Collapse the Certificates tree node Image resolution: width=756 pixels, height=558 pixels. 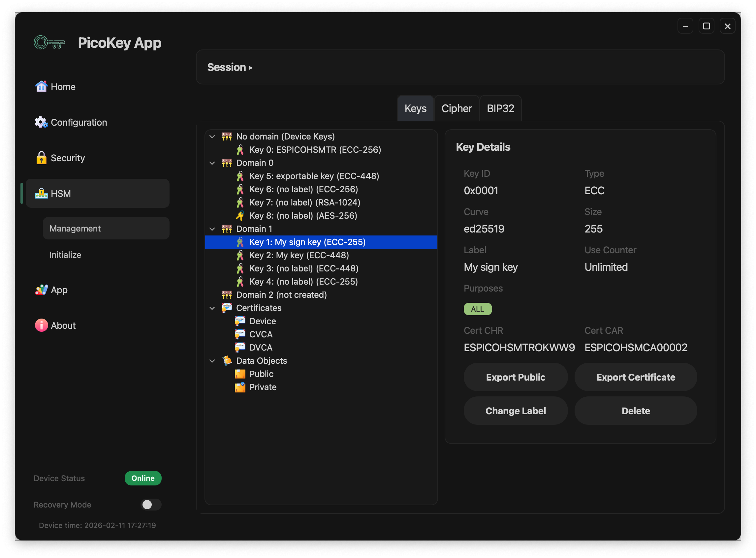click(x=212, y=308)
